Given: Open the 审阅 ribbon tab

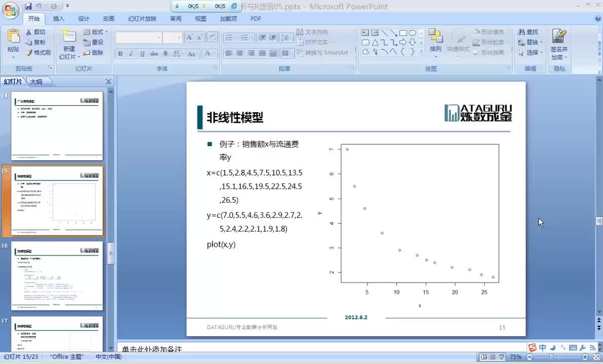Looking at the screenshot, I should pyautogui.click(x=176, y=18).
